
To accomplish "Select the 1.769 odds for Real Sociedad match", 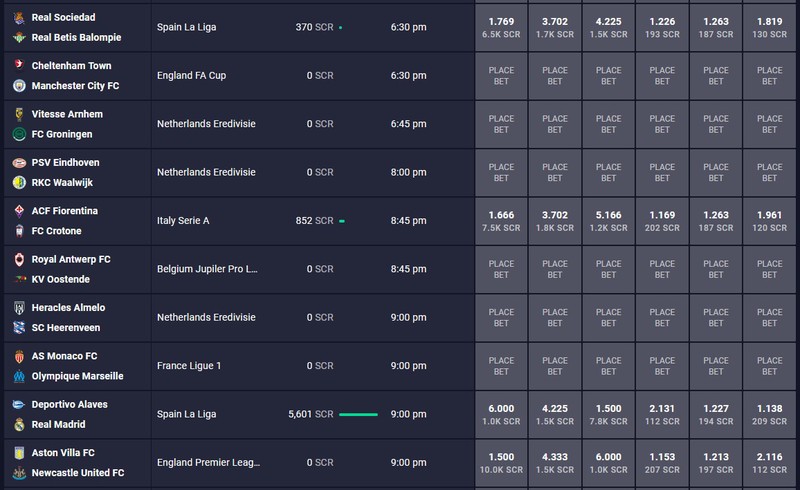I will pyautogui.click(x=501, y=28).
